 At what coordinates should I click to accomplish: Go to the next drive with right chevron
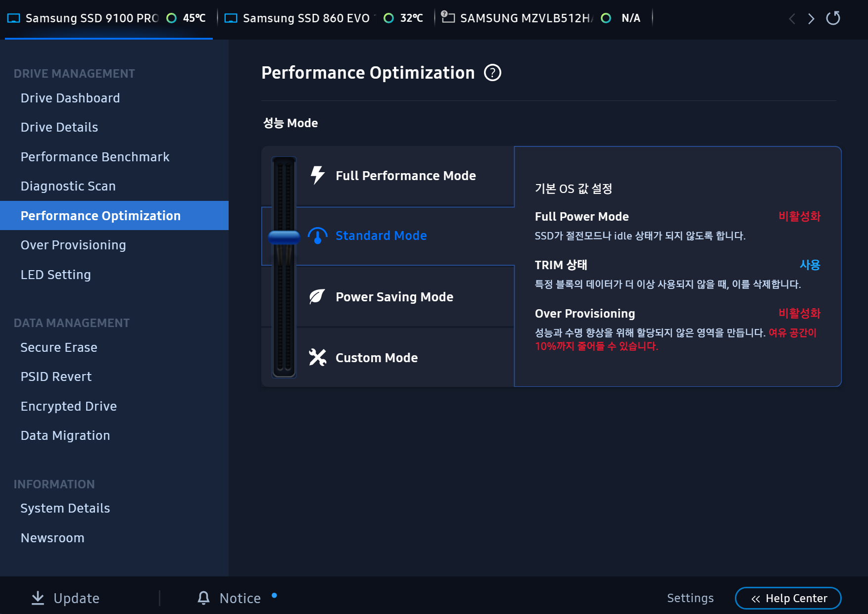point(811,19)
